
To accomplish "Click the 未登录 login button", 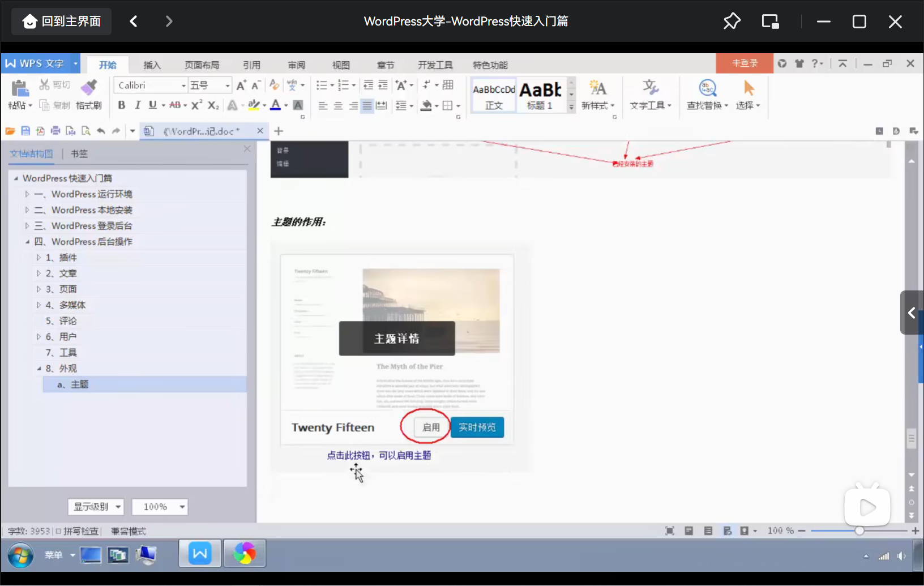I will pyautogui.click(x=745, y=63).
